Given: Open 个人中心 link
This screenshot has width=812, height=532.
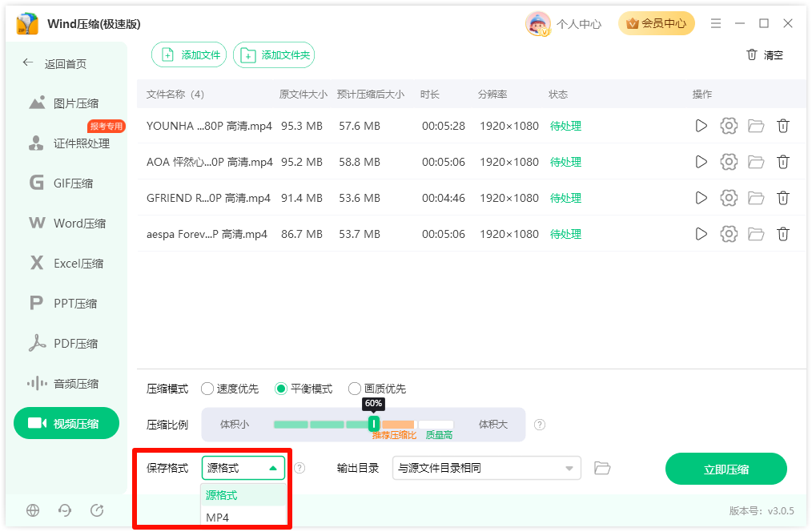Looking at the screenshot, I should (x=579, y=24).
